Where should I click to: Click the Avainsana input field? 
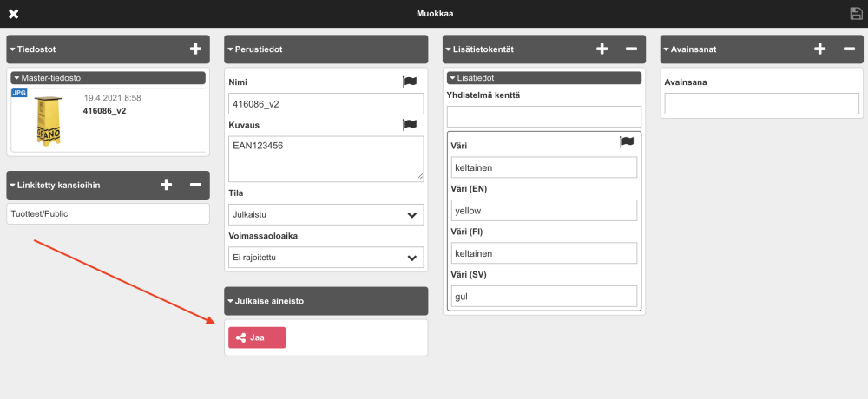point(761,104)
